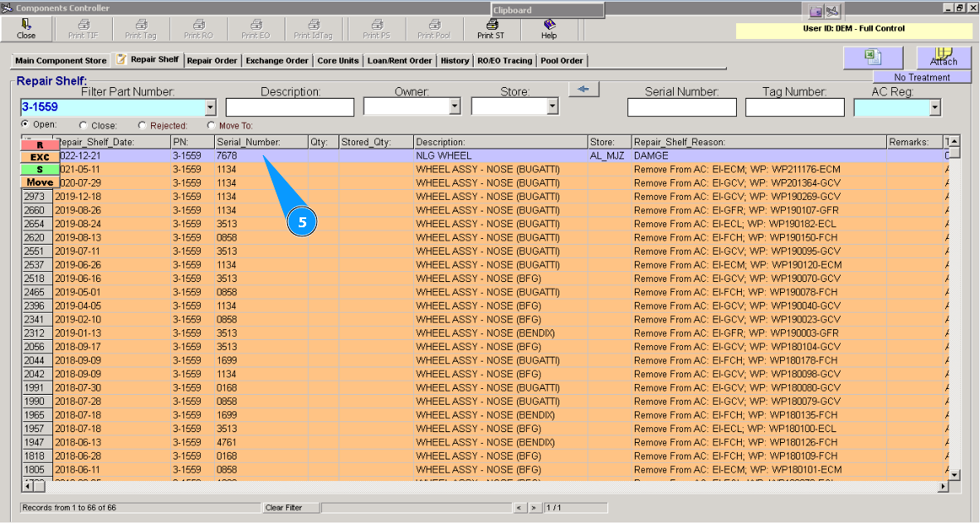Switch to Exchange Order tab
Viewport: 980px width, 525px height.
[277, 61]
